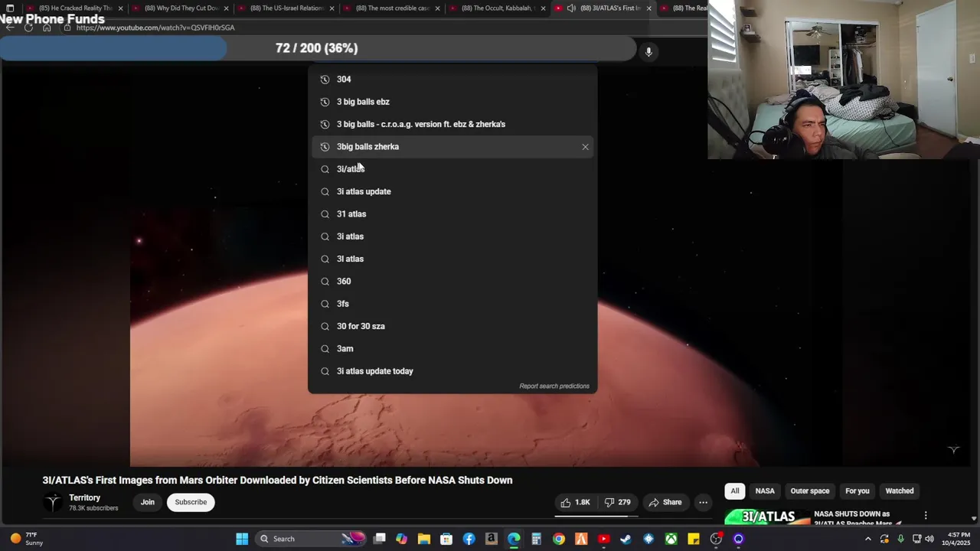The height and width of the screenshot is (551, 980).
Task: Open Google Chrome from the taskbar
Action: (559, 539)
